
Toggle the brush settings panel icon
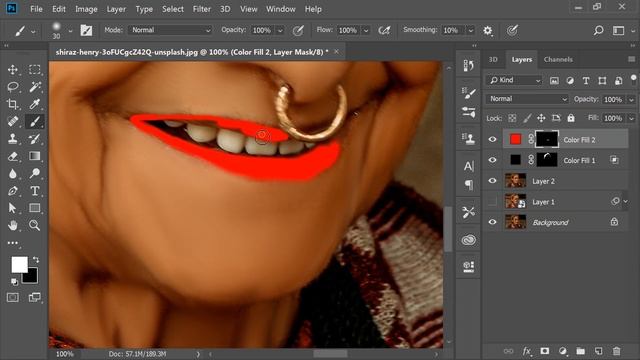click(x=86, y=30)
